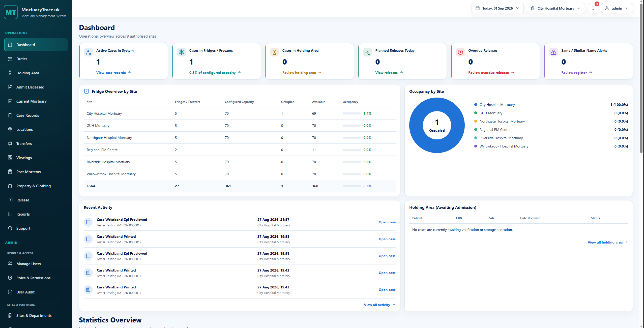The width and height of the screenshot is (644, 328).
Task: Click Review overdue releases link
Action: (x=491, y=73)
